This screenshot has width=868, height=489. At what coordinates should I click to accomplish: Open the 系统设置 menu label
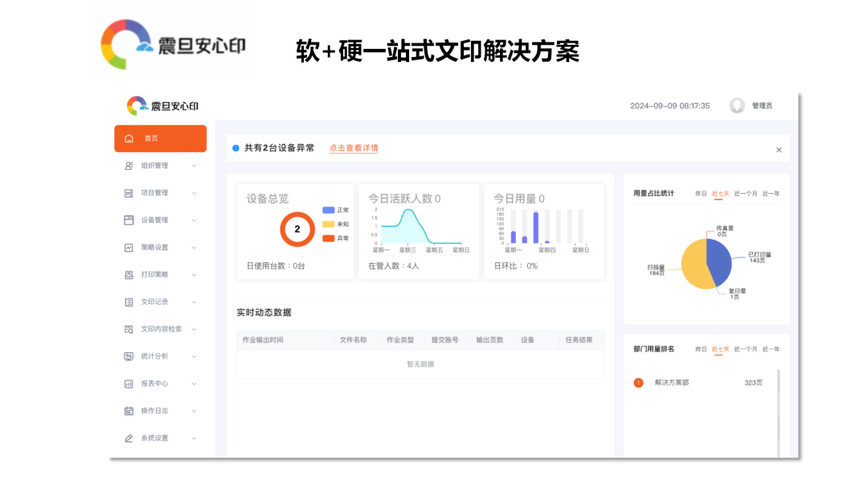154,438
